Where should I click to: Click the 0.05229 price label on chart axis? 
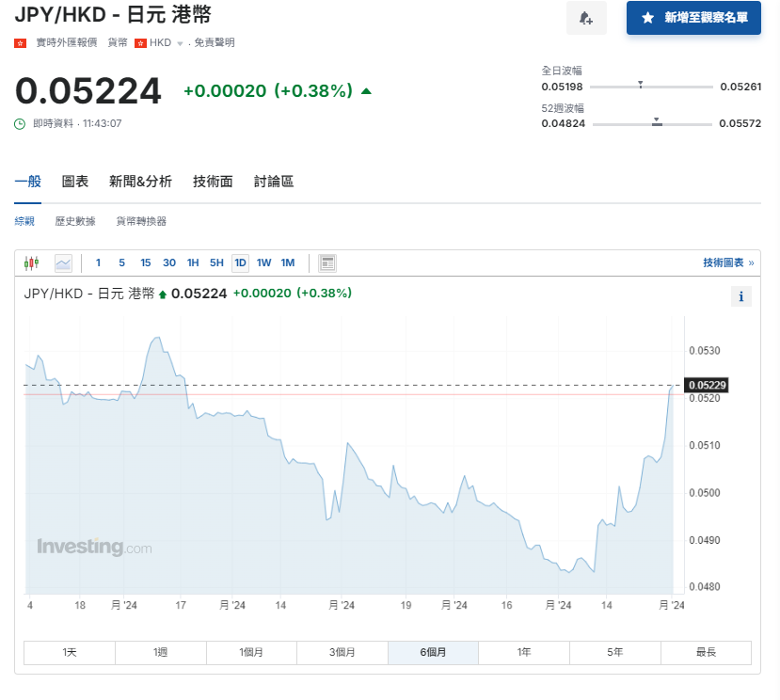707,385
